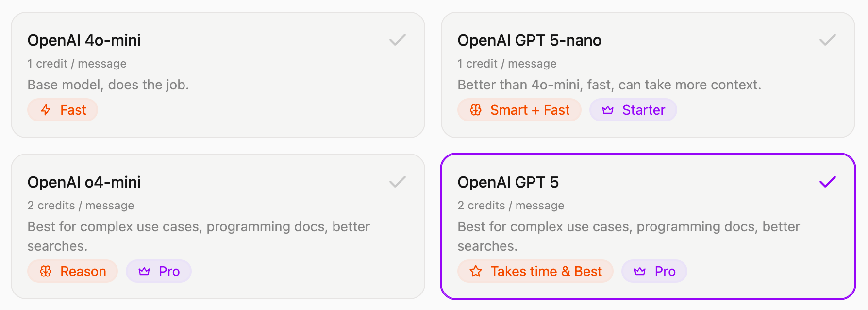Click the crown icon on o4-mini Pro badge
868x310 pixels.
coord(144,272)
